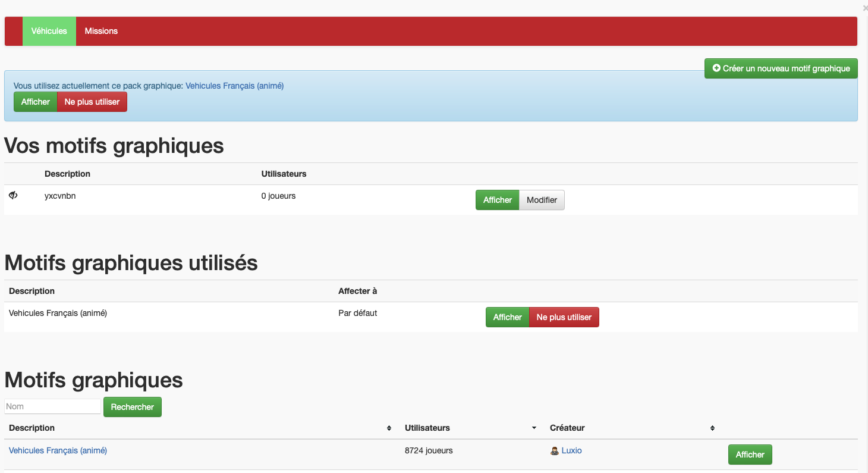Toggle the hidden-eye icon beside yxcvnbn
The height and width of the screenshot is (473, 868).
(x=13, y=195)
